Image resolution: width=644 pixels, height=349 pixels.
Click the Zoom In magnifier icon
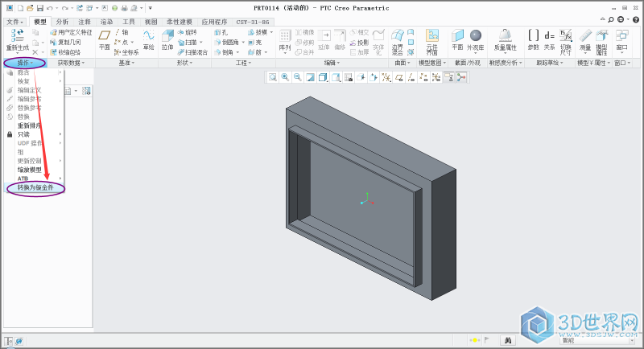click(285, 77)
